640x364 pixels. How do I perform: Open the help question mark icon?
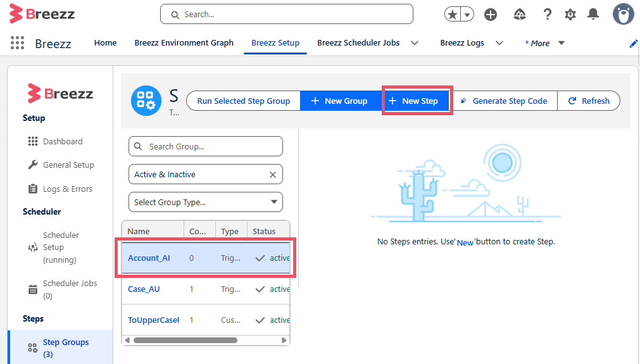point(547,15)
